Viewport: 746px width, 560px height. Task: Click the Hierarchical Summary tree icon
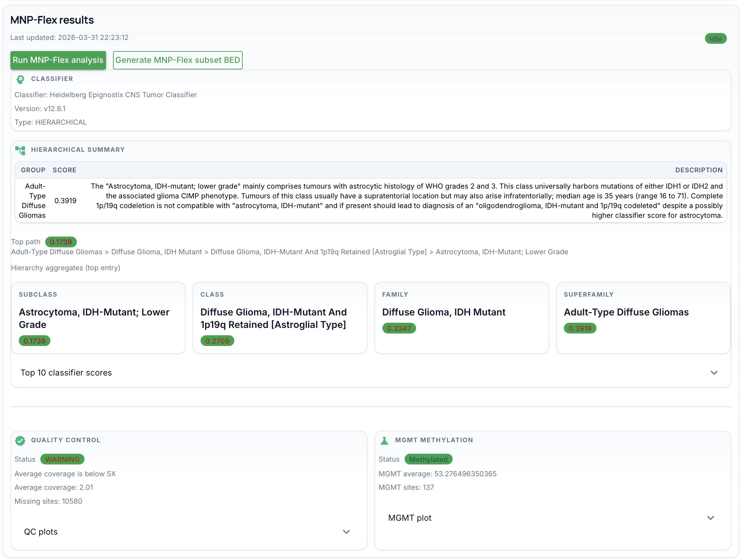pyautogui.click(x=21, y=150)
